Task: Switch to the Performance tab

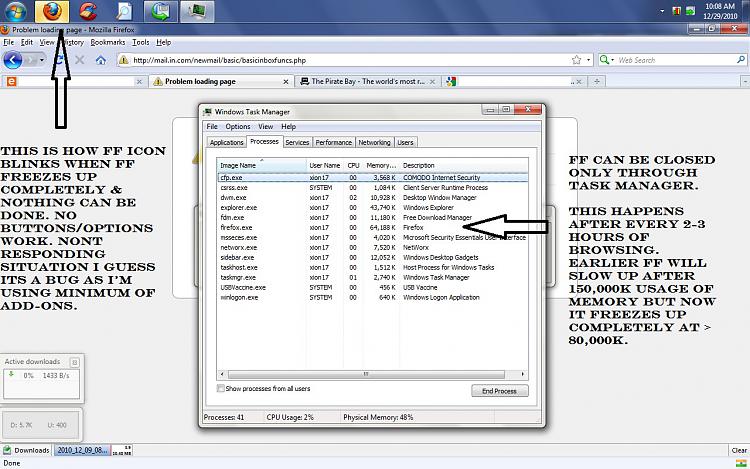Action: click(333, 142)
